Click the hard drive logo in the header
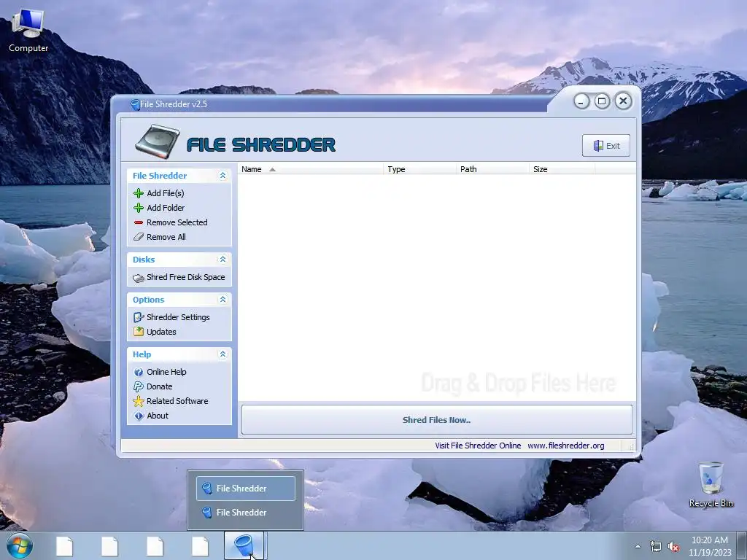747x560 pixels. coord(158,142)
